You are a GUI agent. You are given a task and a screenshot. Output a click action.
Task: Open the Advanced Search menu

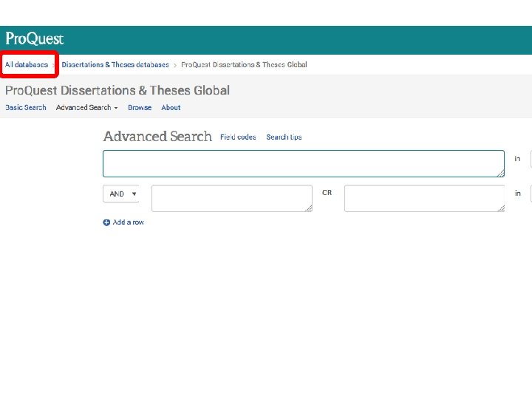point(87,108)
